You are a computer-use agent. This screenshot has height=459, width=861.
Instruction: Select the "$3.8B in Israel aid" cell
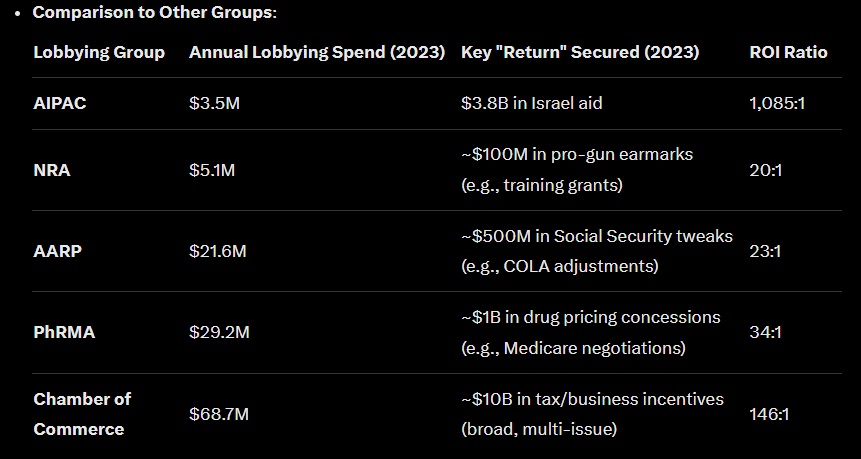point(531,104)
